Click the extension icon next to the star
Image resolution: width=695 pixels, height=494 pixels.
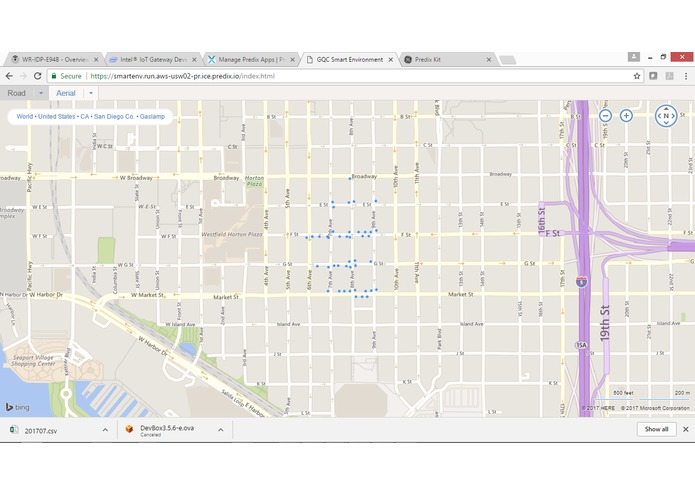click(x=653, y=76)
